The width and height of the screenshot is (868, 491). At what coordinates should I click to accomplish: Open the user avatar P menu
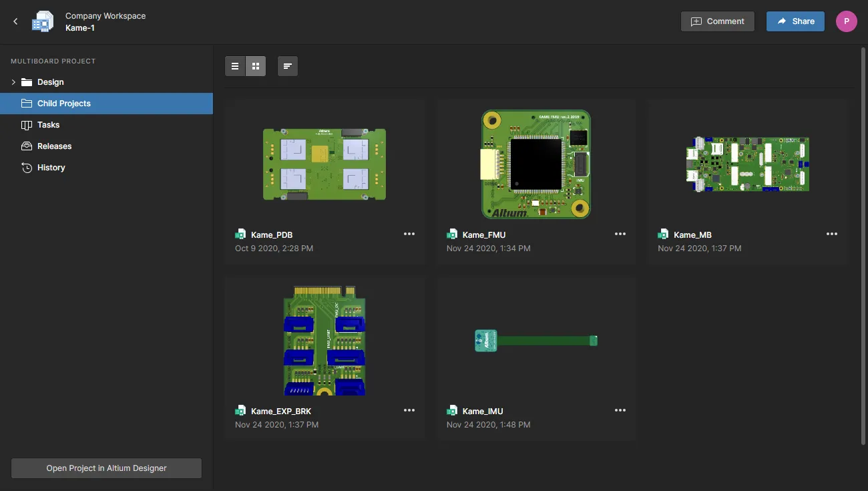[x=847, y=21]
